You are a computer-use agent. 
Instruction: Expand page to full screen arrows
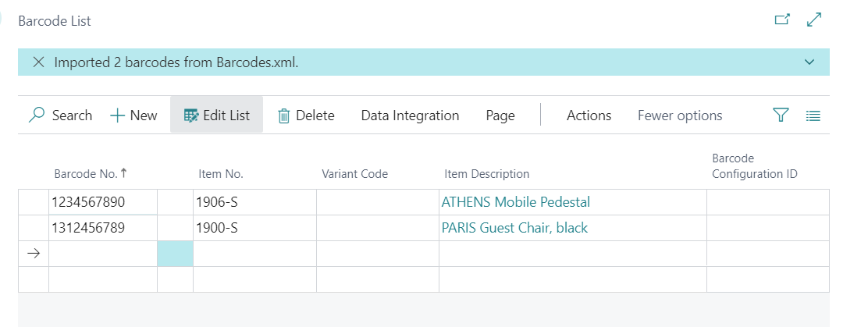pos(814,20)
